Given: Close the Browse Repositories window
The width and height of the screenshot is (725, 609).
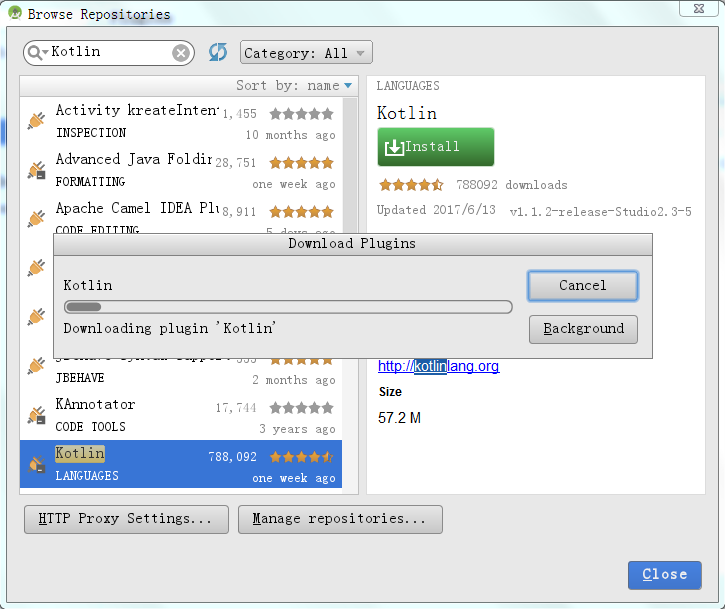Looking at the screenshot, I should (x=699, y=9).
